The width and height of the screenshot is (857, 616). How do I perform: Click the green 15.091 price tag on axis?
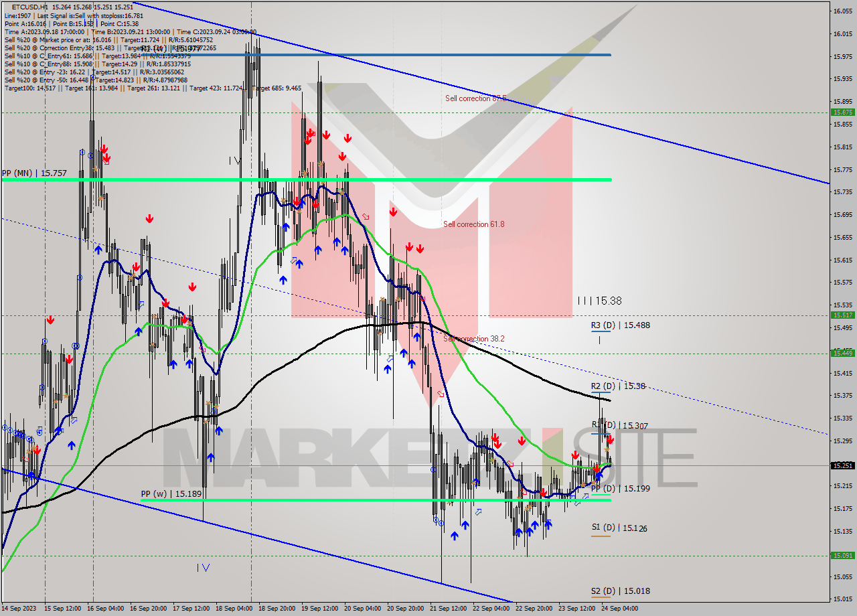(x=842, y=555)
